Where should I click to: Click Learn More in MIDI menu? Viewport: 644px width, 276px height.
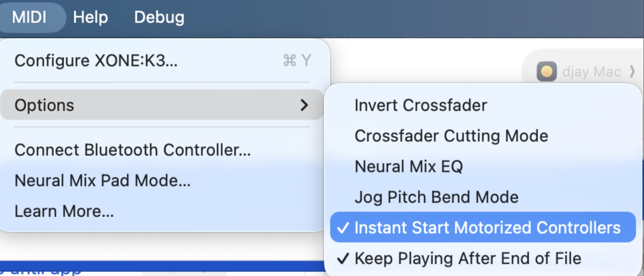click(x=64, y=211)
